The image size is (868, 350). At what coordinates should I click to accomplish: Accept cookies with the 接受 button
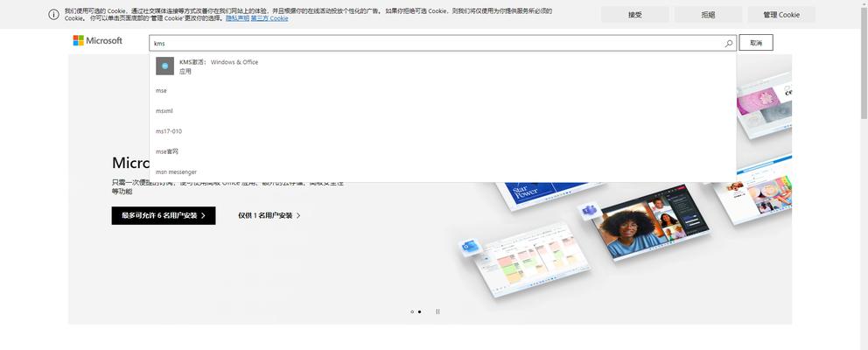[635, 15]
